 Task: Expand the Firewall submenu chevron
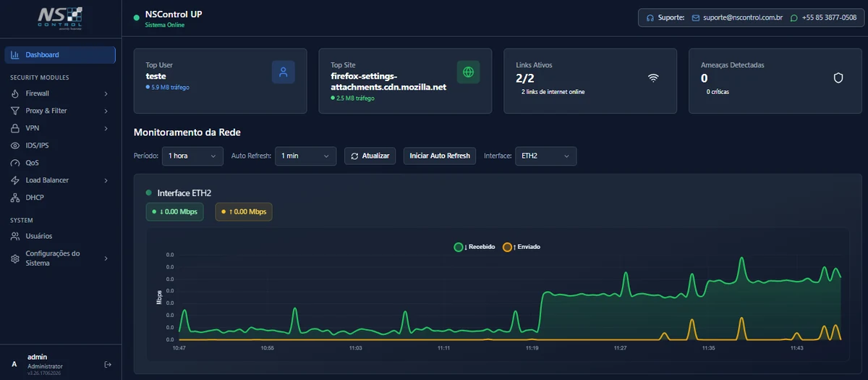pos(106,93)
